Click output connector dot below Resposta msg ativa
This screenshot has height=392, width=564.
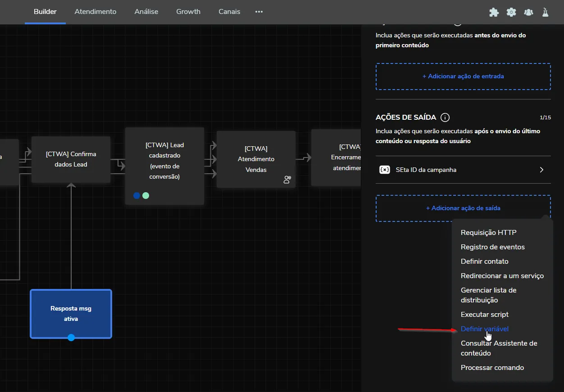(x=71, y=338)
